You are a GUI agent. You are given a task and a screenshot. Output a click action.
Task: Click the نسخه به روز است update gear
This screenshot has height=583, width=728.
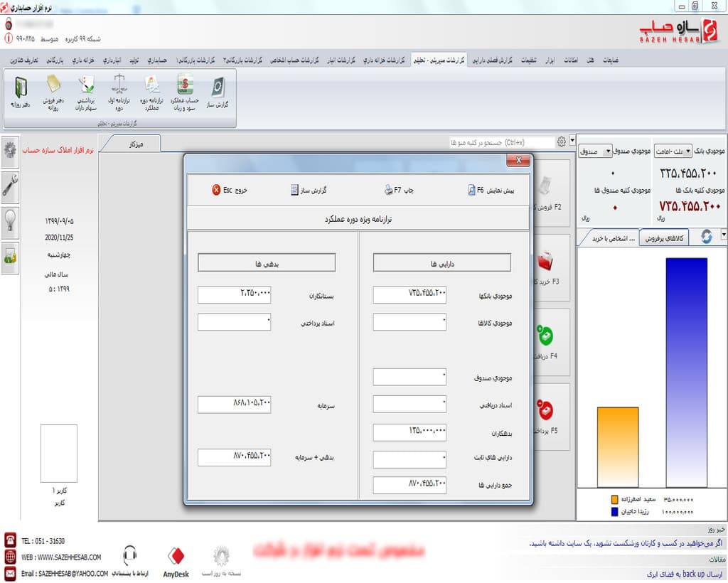(222, 561)
